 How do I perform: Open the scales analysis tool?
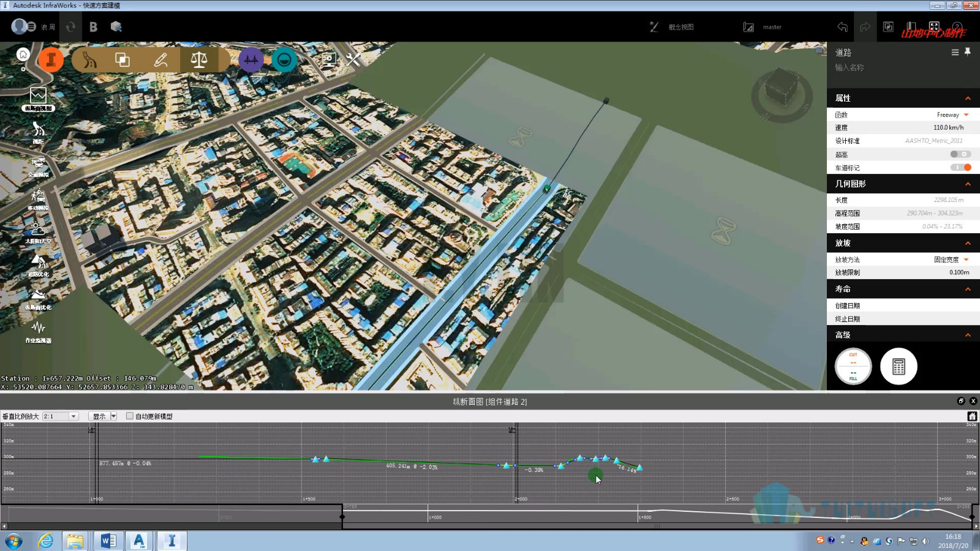point(198,60)
